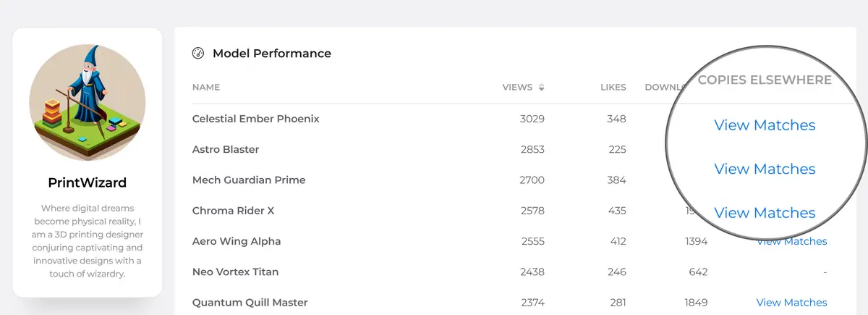Screen dimensions: 868x315
Task: Open the Celestial Ember Phoenix model
Action: [255, 119]
